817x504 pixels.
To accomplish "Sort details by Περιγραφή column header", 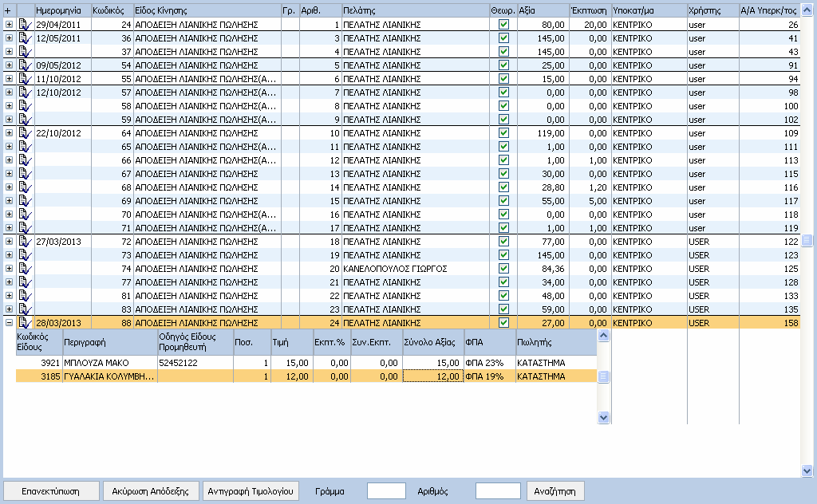I will tap(110, 342).
